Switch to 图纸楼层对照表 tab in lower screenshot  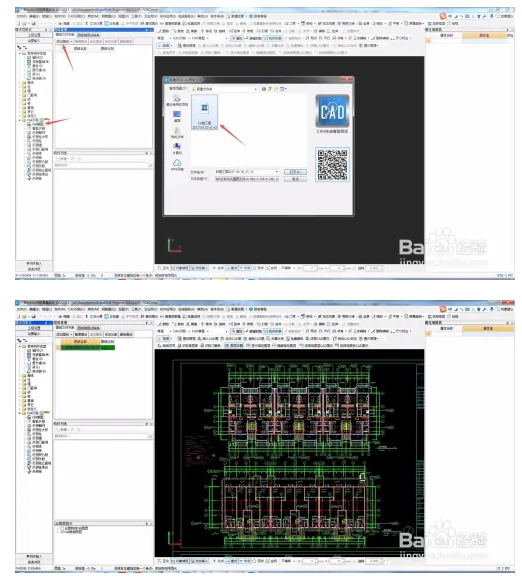point(88,328)
